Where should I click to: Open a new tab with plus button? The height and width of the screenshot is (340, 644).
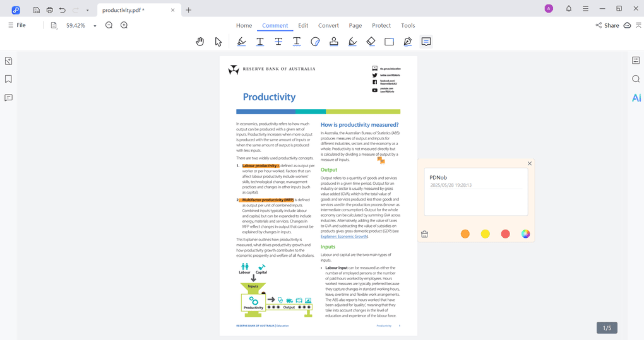pos(189,10)
